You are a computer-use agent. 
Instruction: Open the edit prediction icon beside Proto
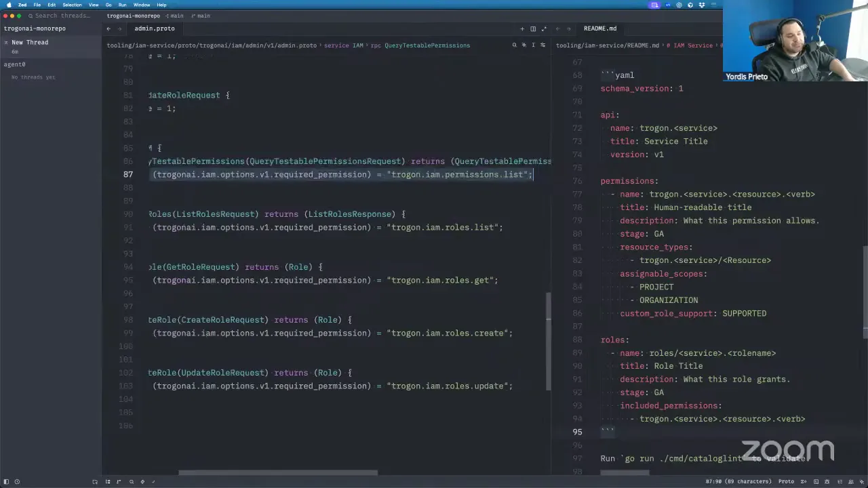click(x=805, y=482)
